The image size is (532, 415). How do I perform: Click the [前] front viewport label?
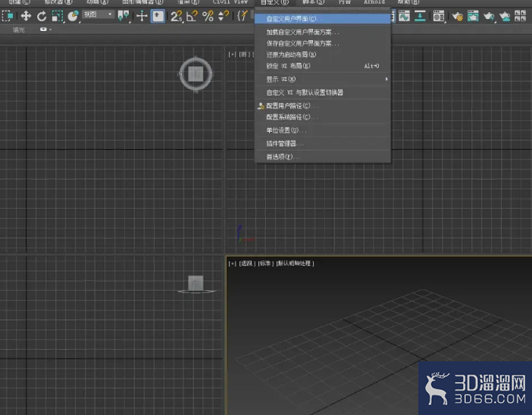[x=244, y=55]
